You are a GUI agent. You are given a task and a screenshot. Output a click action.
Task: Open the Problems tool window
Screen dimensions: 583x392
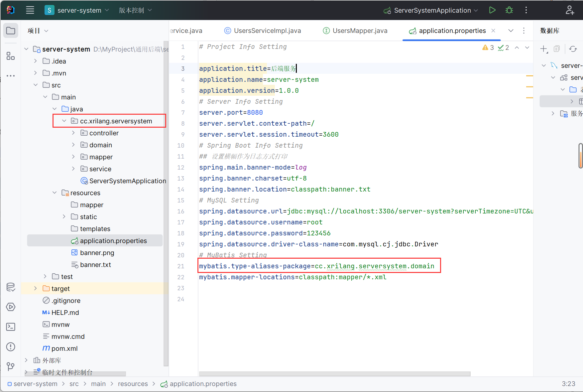click(x=11, y=347)
